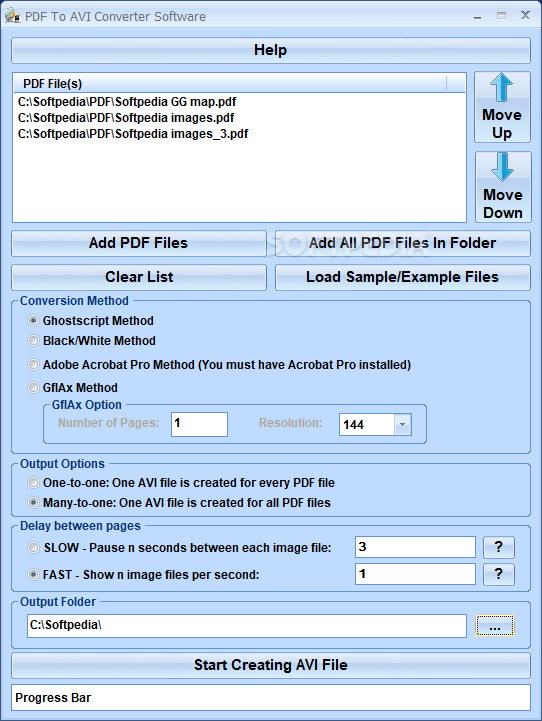The height and width of the screenshot is (721, 542).
Task: Click the FAST images per second field
Action: (415, 574)
